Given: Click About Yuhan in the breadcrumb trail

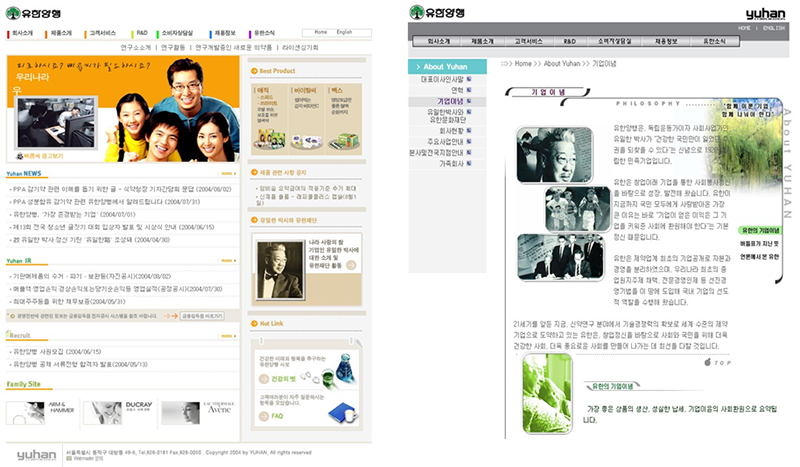Looking at the screenshot, I should [x=562, y=64].
